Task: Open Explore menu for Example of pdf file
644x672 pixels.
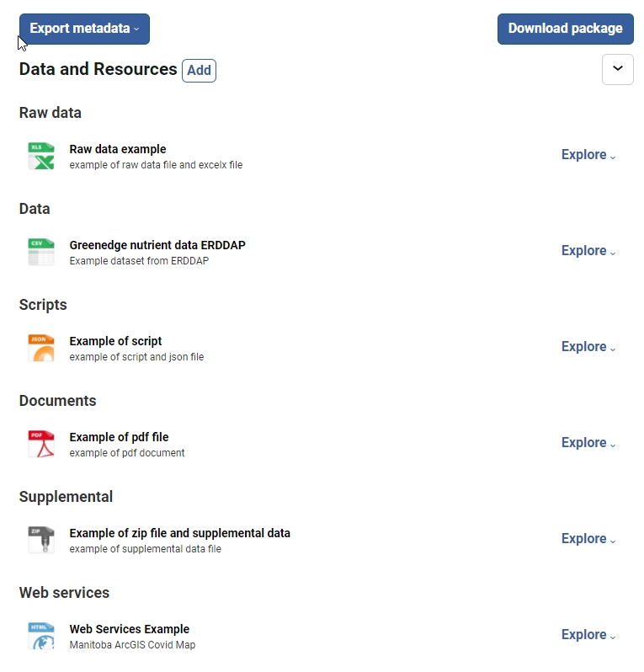Action: [x=588, y=443]
